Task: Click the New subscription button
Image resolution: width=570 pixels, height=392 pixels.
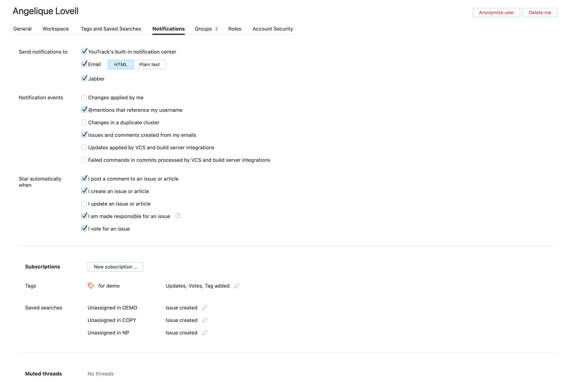Action: (115, 267)
